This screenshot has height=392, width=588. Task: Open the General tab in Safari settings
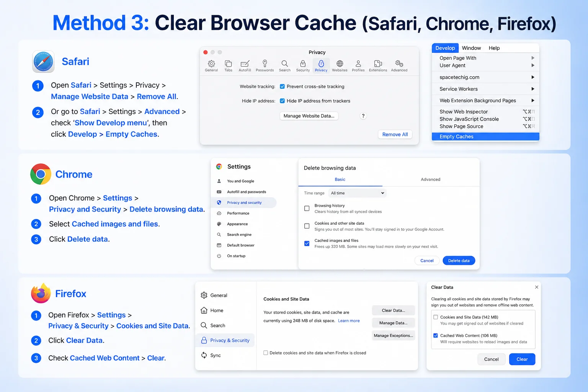[211, 66]
